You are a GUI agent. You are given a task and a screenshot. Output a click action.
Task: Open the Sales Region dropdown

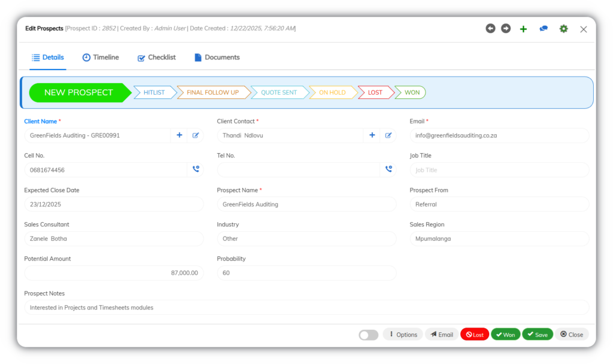coord(499,238)
